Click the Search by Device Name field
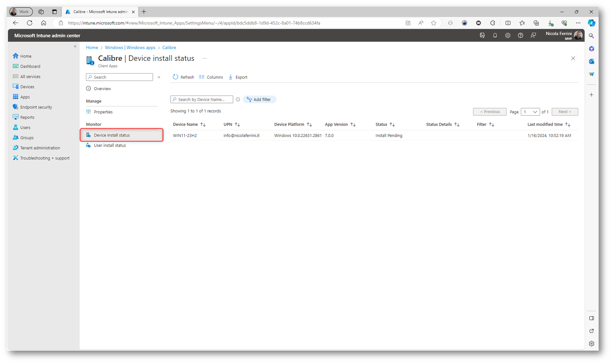This screenshot has width=612, height=364. [x=204, y=100]
